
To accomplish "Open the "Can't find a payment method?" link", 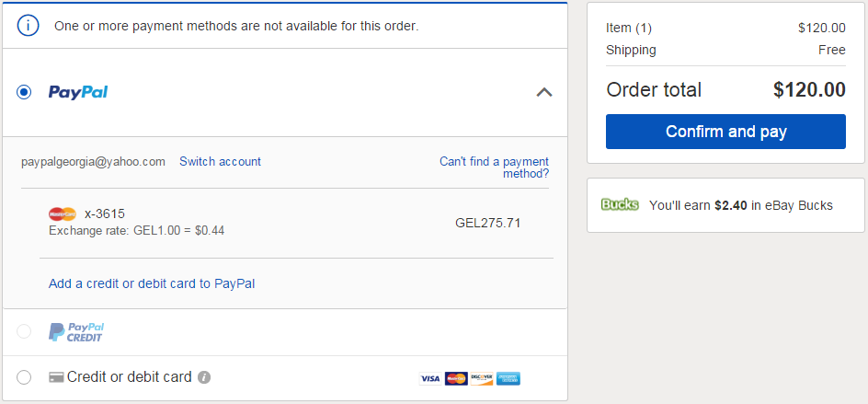I will pos(495,167).
